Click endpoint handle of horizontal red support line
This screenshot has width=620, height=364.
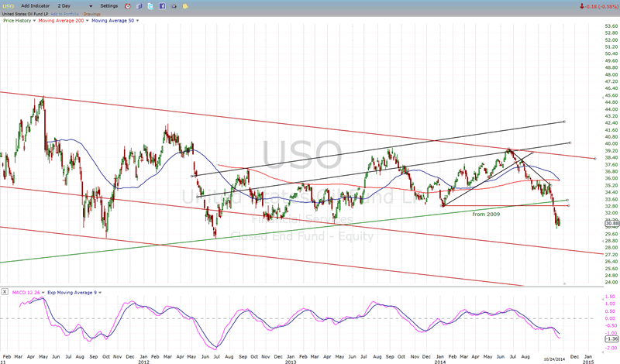pos(569,205)
